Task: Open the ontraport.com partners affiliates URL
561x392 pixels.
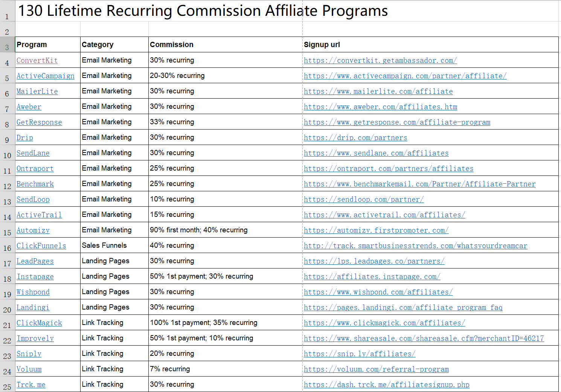Action: pyautogui.click(x=389, y=168)
